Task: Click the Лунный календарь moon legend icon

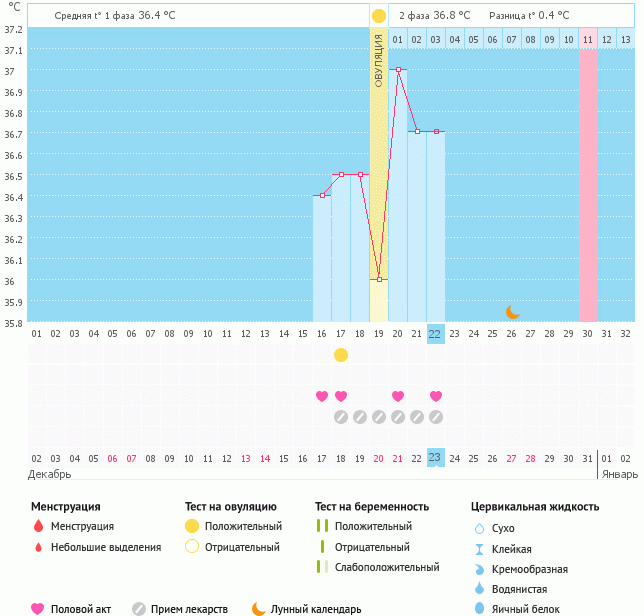Action: pos(259,609)
